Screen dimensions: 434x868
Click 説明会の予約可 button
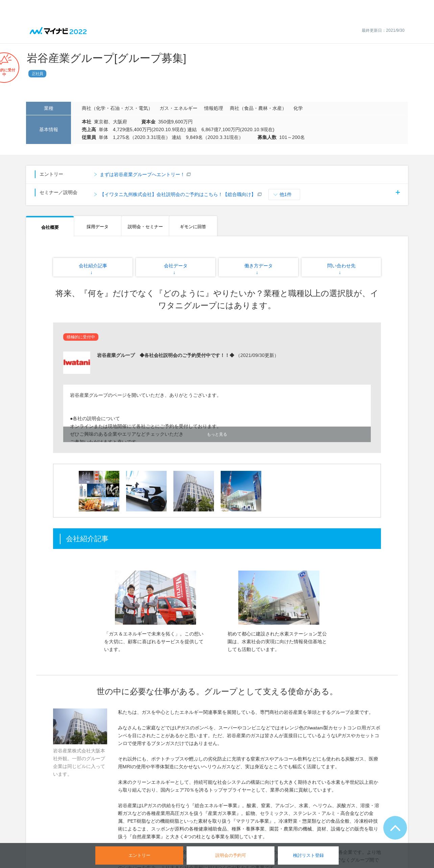coord(231,855)
